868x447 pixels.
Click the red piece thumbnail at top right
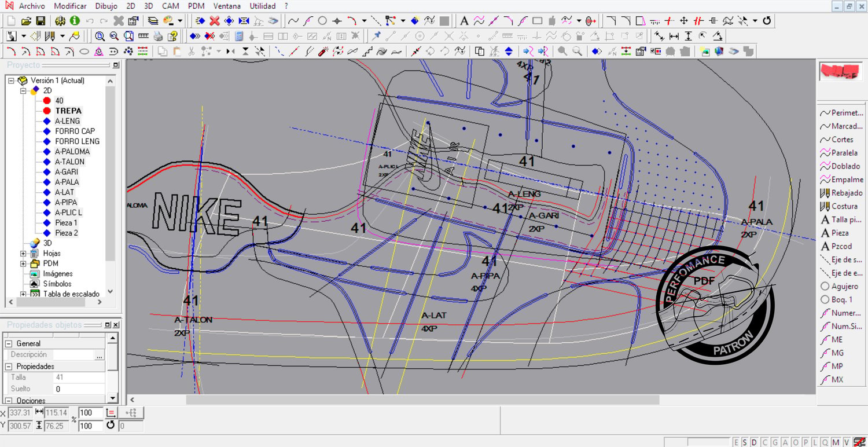(x=842, y=72)
